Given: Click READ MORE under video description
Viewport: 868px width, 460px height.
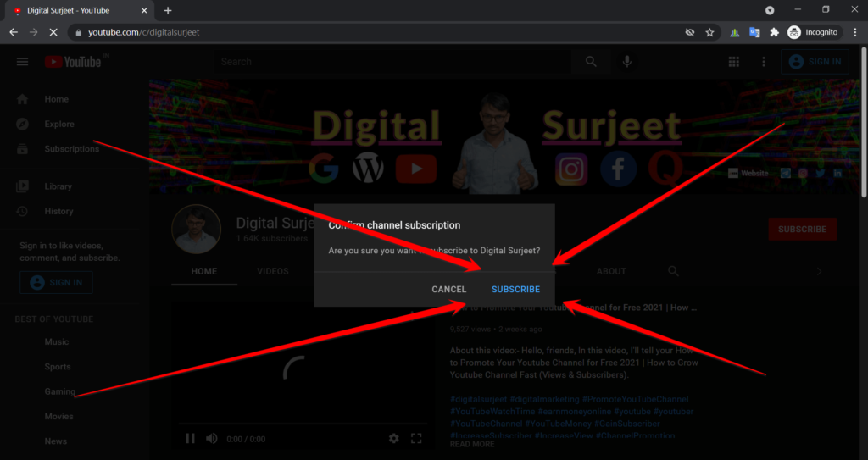Looking at the screenshot, I should point(472,444).
